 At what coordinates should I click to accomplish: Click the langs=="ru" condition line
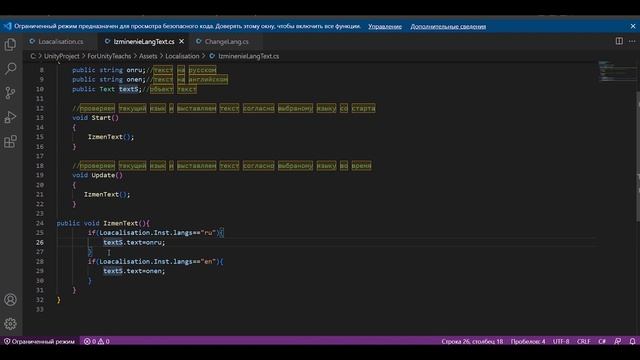click(x=156, y=233)
